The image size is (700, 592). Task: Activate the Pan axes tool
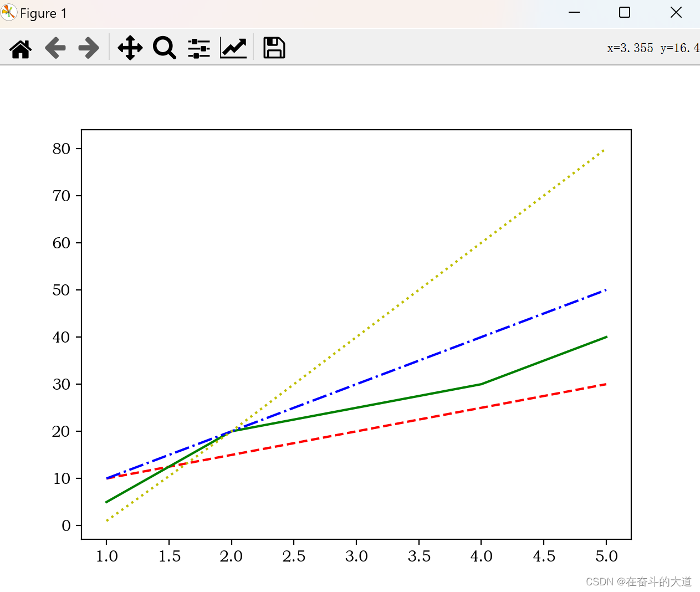(130, 48)
